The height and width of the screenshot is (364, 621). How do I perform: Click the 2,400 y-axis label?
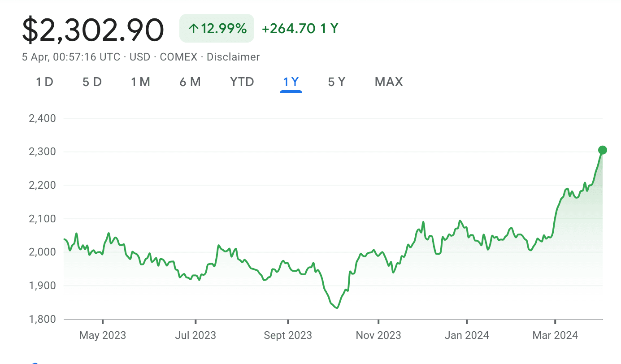pyautogui.click(x=42, y=118)
